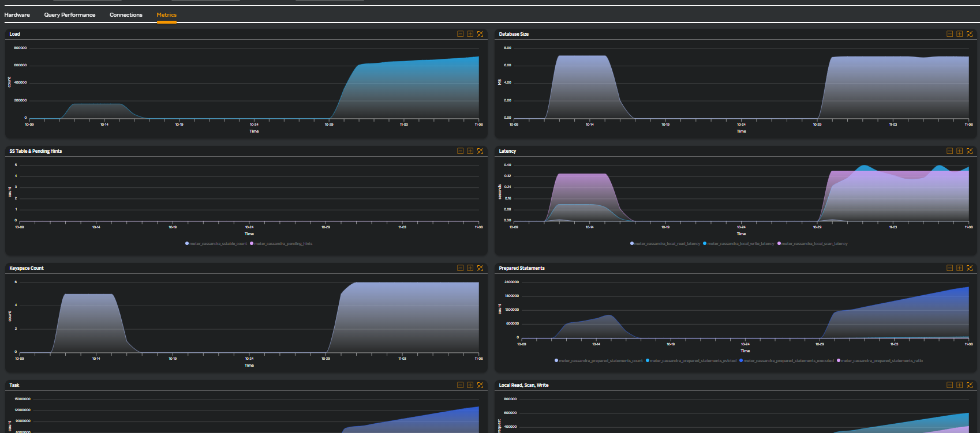
Task: Toggle meter_cassandra_sstable_count legend series
Action: pyautogui.click(x=216, y=244)
